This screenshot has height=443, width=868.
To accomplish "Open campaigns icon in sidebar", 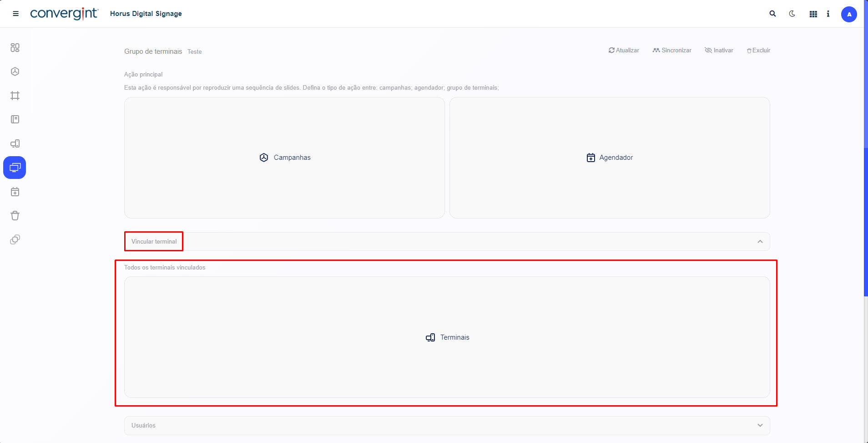I will (15, 71).
